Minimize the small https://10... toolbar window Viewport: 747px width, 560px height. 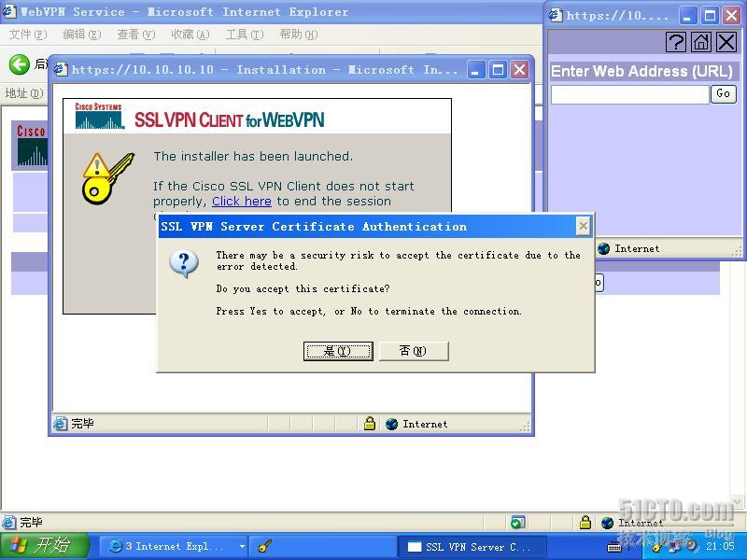687,16
